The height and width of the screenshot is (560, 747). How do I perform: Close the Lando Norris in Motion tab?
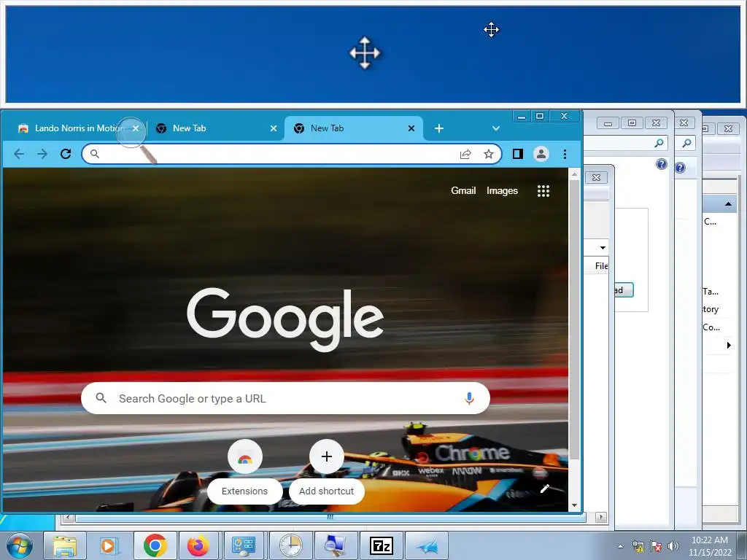point(136,128)
